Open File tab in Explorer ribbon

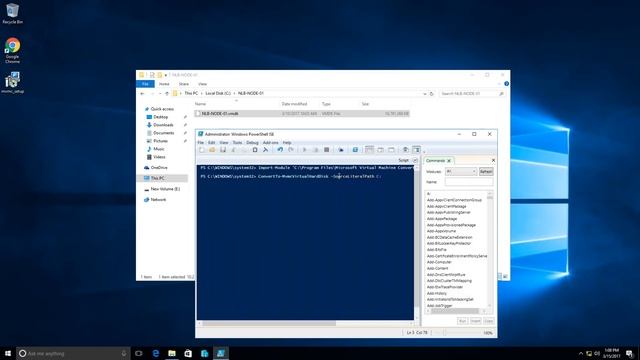145,84
